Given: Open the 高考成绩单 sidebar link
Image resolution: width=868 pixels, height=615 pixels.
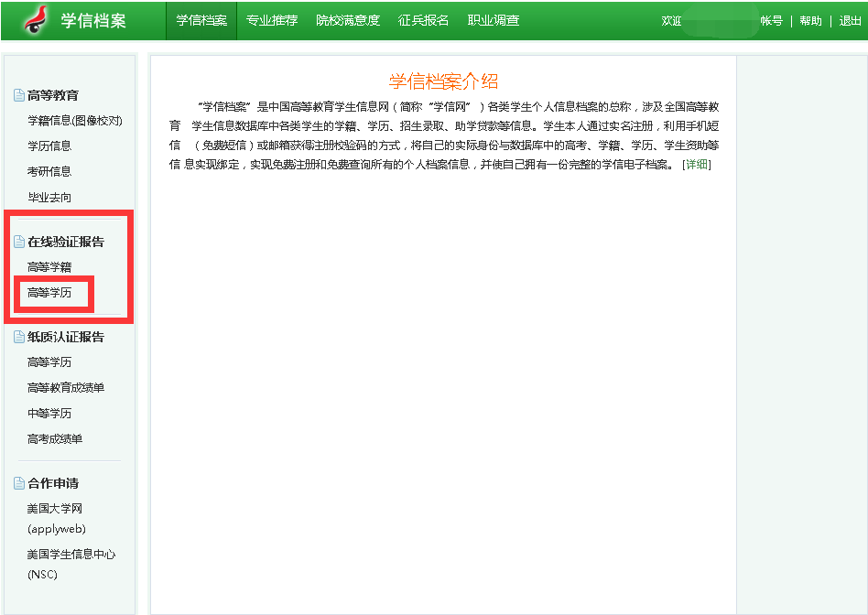Looking at the screenshot, I should 55,439.
